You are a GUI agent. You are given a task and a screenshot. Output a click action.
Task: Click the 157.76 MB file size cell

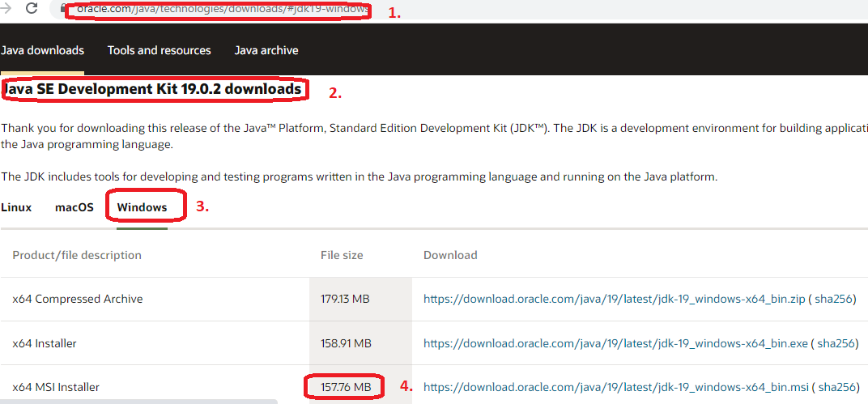[x=360, y=385]
